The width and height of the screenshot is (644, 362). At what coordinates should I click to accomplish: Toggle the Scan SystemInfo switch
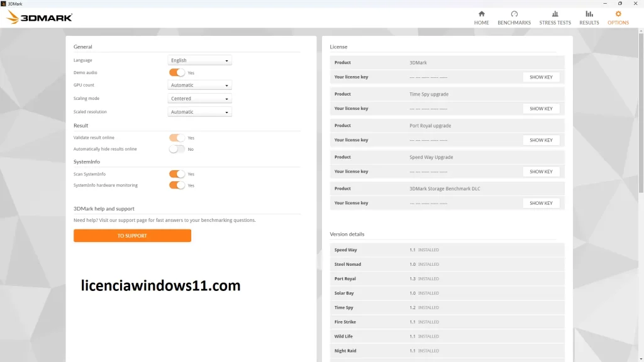point(177,174)
